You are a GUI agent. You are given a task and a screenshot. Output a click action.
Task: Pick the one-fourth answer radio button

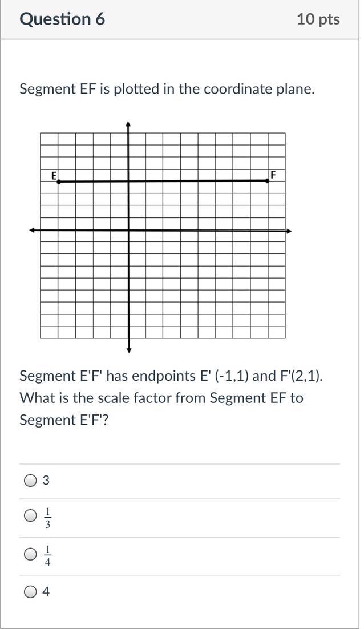coord(31,554)
